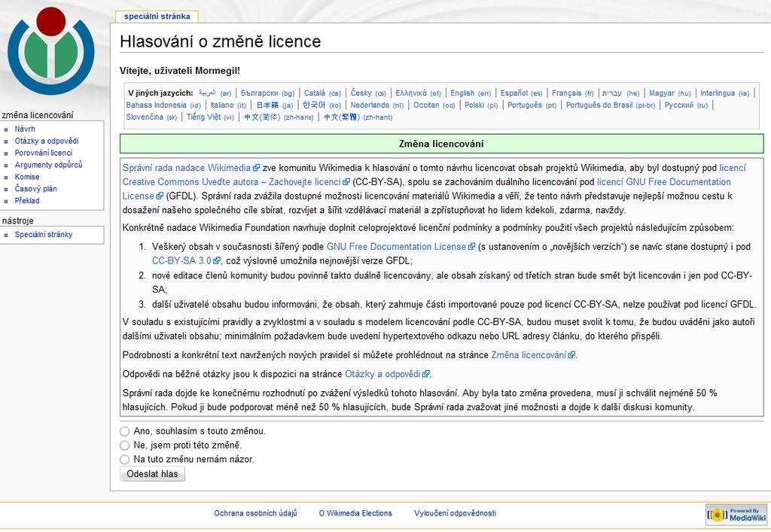Follow the 'GNU Free Documentation License' link in list item 1

click(x=401, y=247)
